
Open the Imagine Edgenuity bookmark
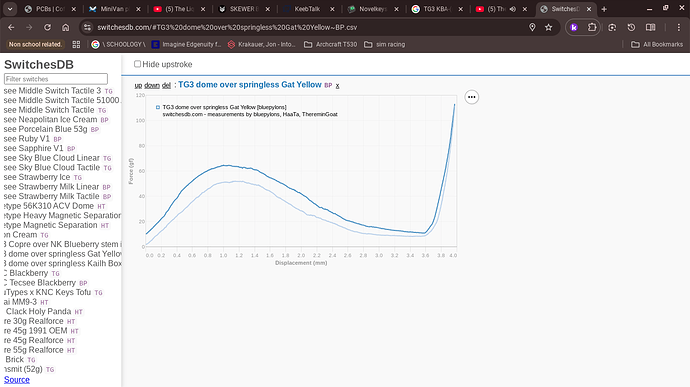(x=186, y=44)
